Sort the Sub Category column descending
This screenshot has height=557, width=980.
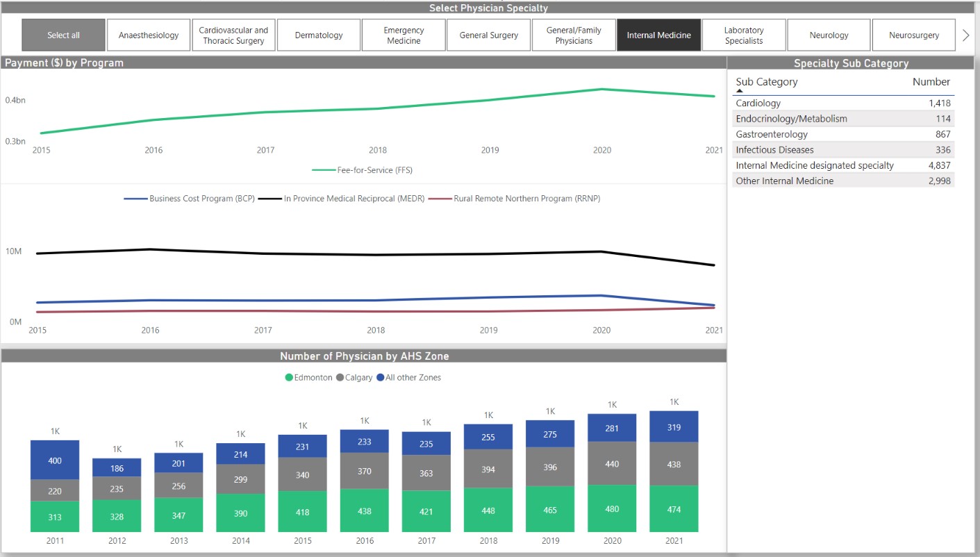click(767, 81)
